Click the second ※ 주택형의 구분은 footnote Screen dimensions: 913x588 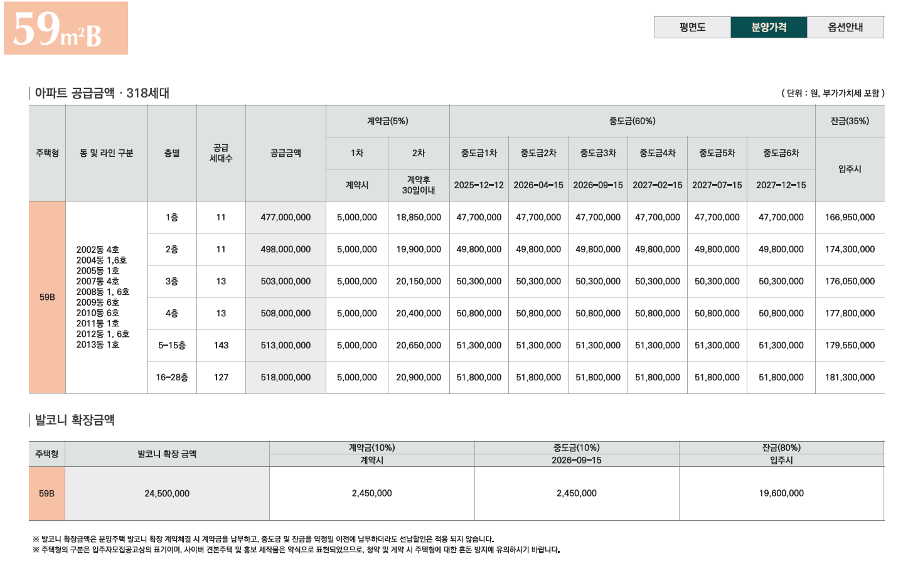coord(296,550)
